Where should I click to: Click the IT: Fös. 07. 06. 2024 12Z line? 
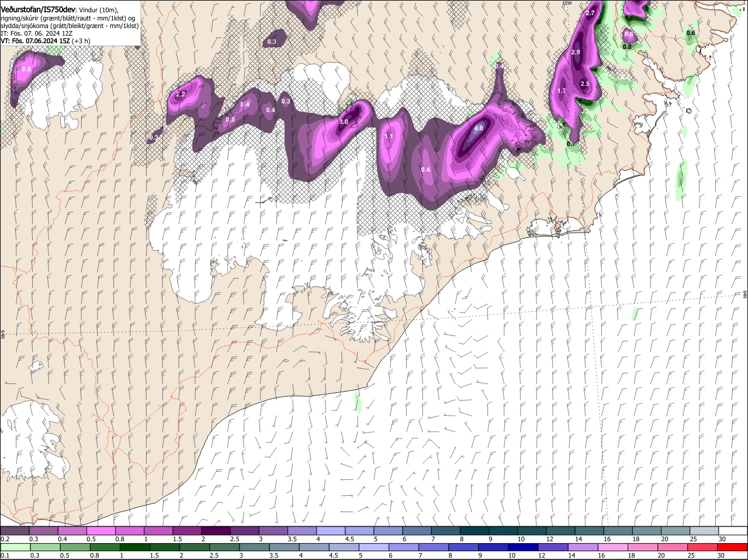coord(37,33)
